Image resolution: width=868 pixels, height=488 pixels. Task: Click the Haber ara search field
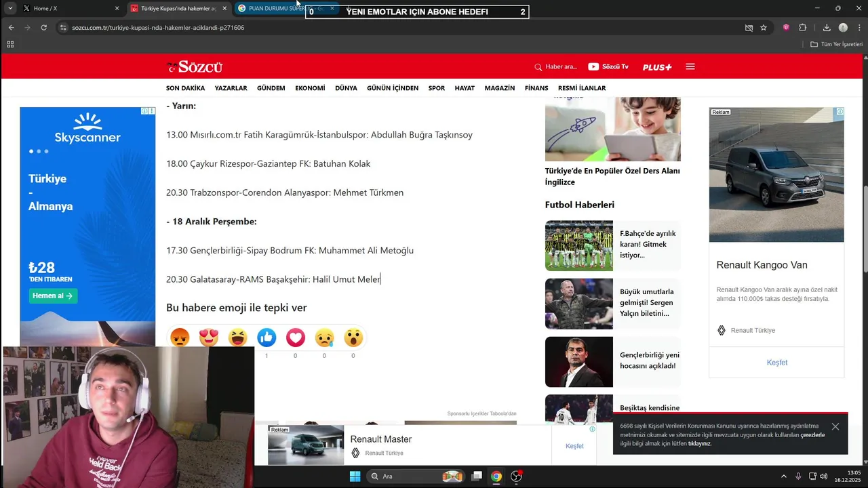coord(556,66)
